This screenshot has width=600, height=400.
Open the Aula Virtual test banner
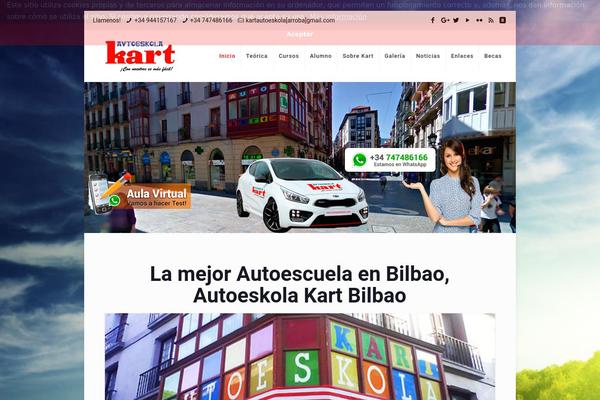(x=139, y=193)
